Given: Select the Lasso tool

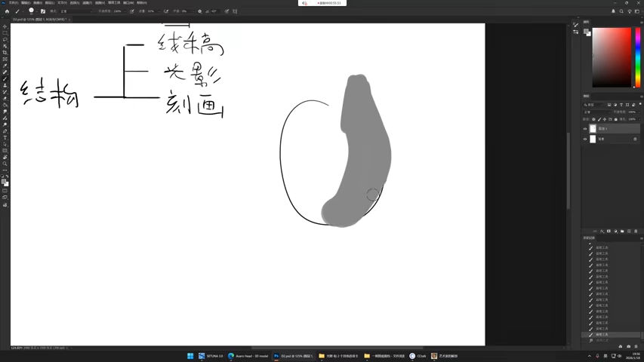Looking at the screenshot, I should (5, 40).
